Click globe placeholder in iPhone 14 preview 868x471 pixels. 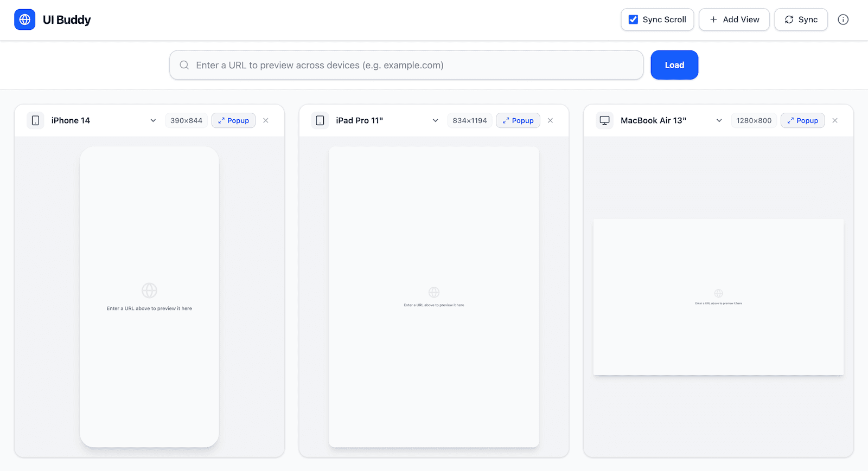pos(149,291)
